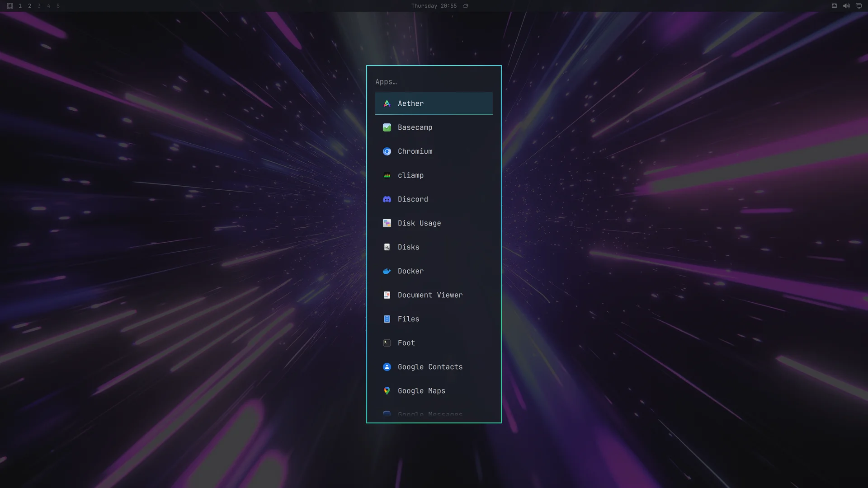
Task: Click the Aether app icon
Action: pyautogui.click(x=387, y=103)
